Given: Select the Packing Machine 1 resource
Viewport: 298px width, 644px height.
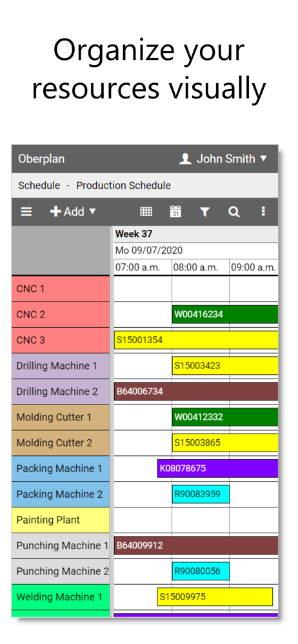Looking at the screenshot, I should (x=61, y=469).
